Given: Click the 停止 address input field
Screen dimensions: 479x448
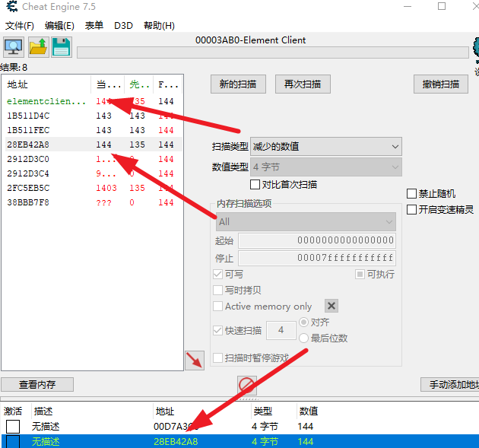Looking at the screenshot, I should coord(317,258).
